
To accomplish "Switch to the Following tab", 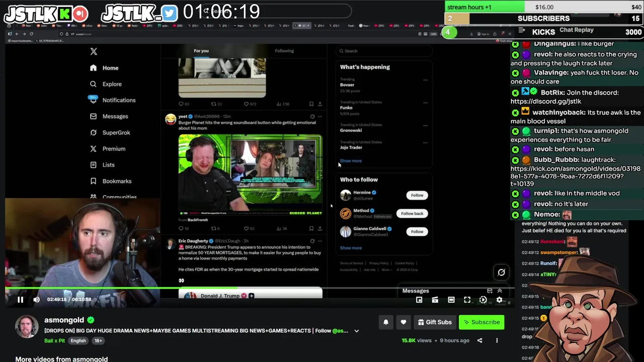I will pyautogui.click(x=284, y=51).
